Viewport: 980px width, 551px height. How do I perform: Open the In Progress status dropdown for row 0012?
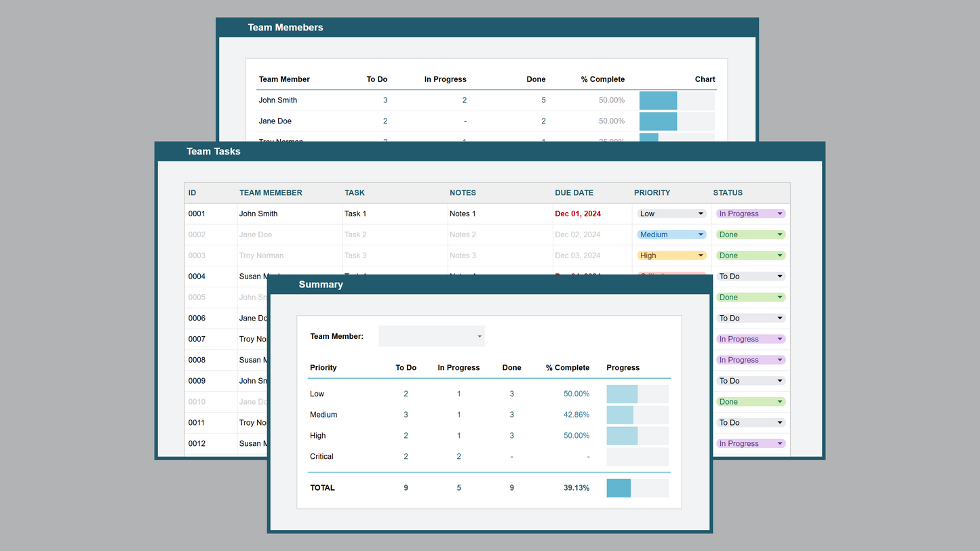(750, 443)
